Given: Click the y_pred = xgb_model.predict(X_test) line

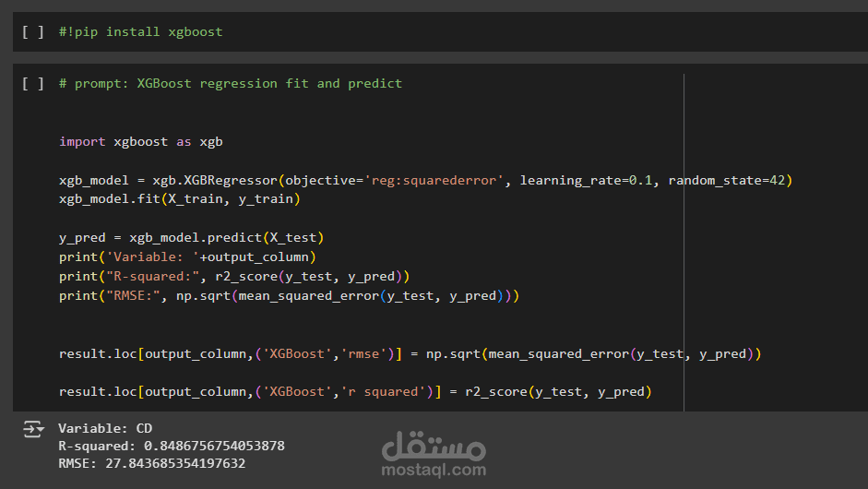Looking at the screenshot, I should pos(192,237).
